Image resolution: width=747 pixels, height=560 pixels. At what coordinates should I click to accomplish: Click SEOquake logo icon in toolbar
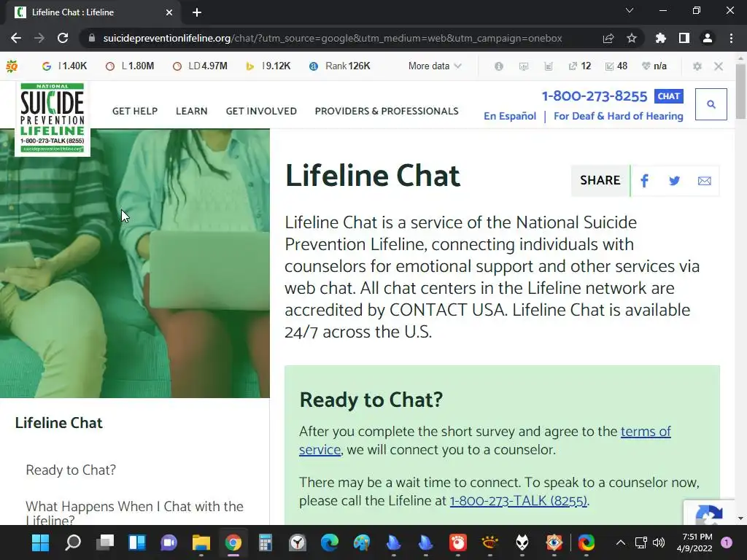pos(12,66)
